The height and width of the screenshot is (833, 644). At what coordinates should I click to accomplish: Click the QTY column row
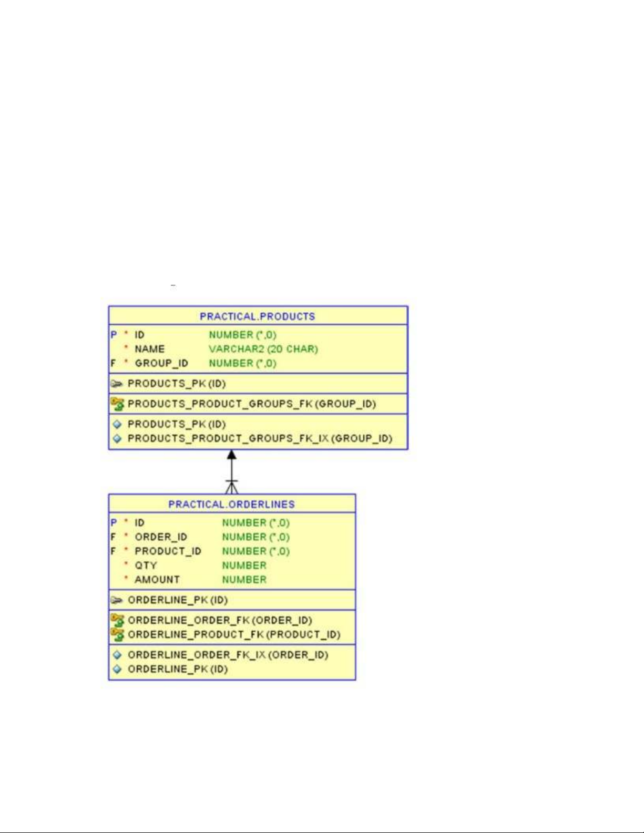pos(146,565)
